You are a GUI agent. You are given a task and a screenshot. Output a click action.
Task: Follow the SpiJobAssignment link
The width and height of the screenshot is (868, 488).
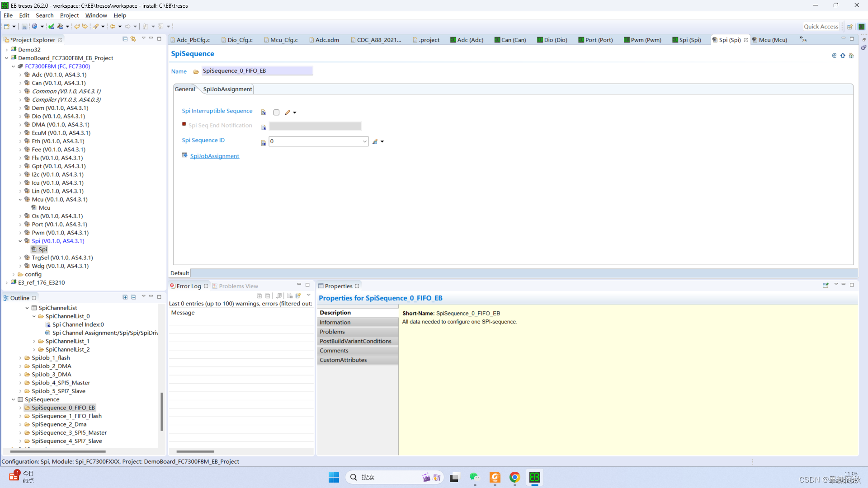(x=214, y=156)
